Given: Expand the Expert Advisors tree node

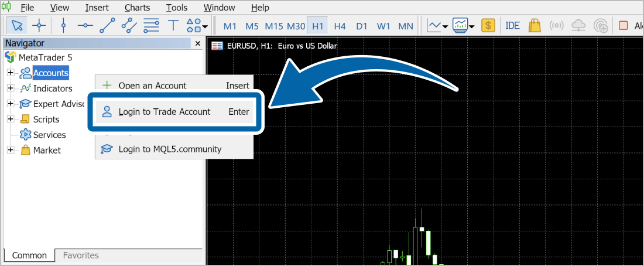Looking at the screenshot, I should coord(11,104).
